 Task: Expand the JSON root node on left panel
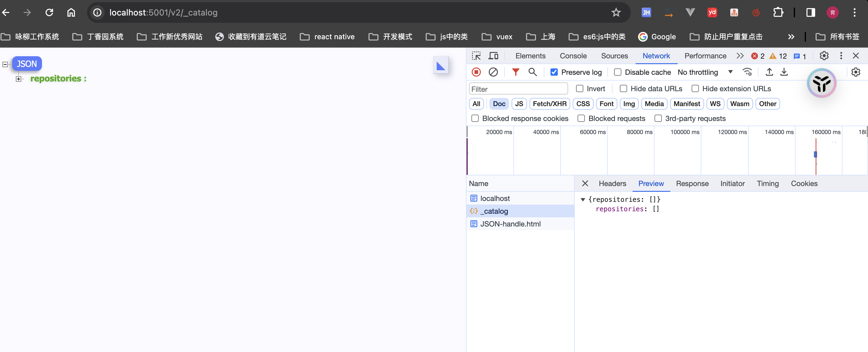pyautogui.click(x=6, y=63)
